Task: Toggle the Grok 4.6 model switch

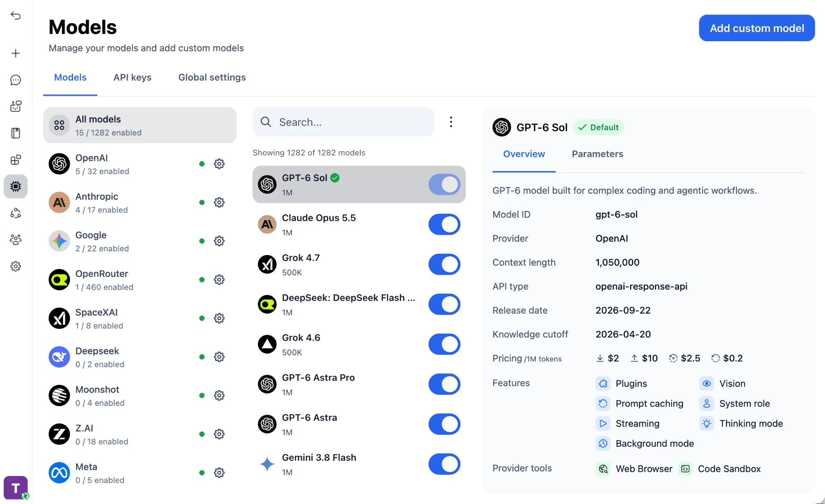Action: point(444,345)
